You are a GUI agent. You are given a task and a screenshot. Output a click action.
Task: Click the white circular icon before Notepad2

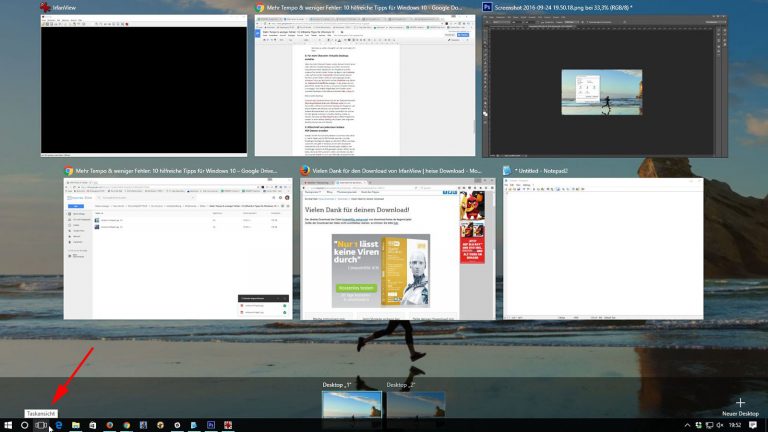pos(177,425)
